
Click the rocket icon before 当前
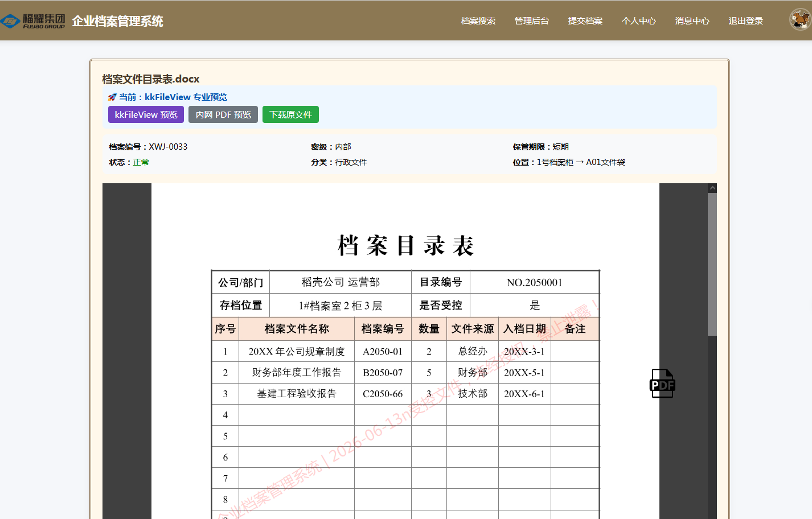pyautogui.click(x=112, y=97)
